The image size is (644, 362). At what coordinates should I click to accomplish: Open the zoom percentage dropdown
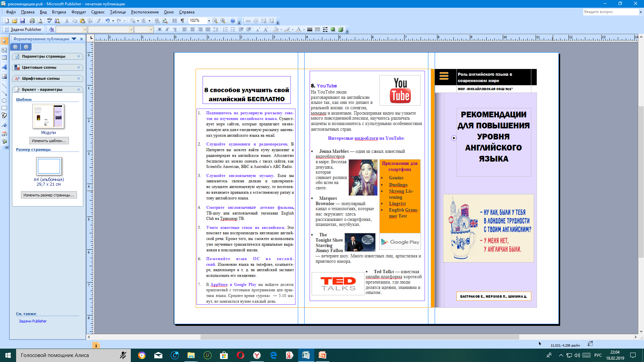pyautogui.click(x=209, y=21)
